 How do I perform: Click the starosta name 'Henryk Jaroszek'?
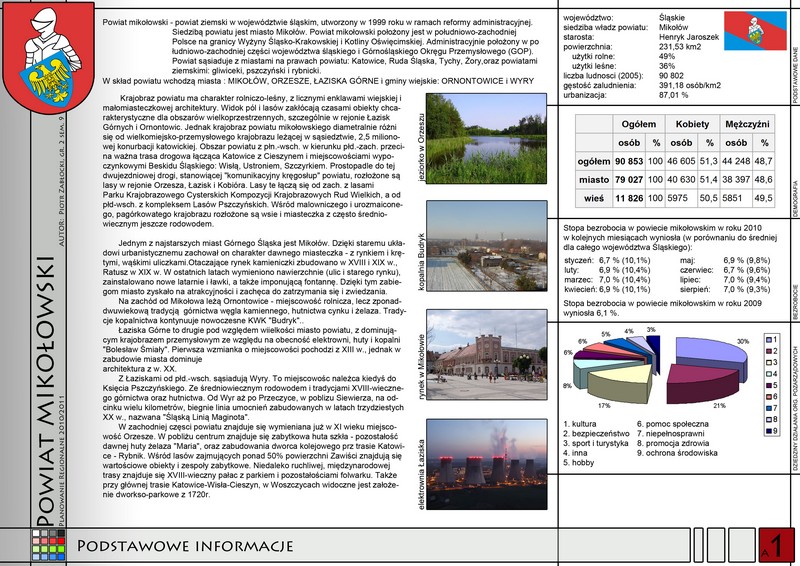[689, 37]
